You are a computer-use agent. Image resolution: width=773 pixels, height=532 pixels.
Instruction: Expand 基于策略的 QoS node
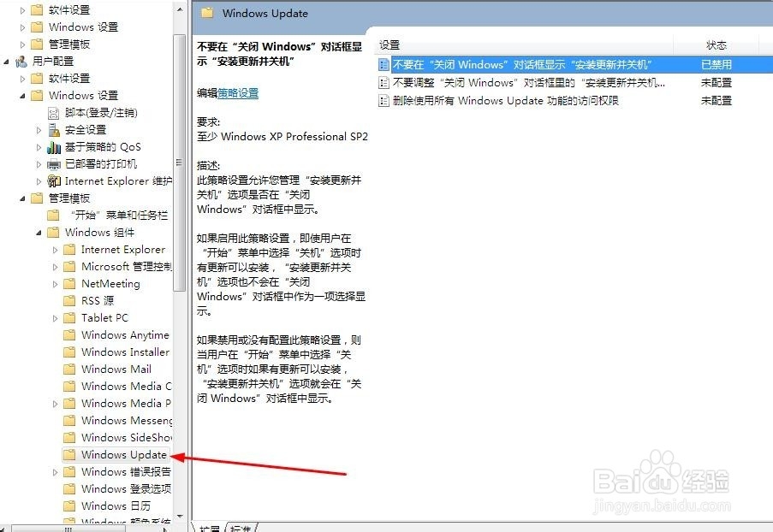click(39, 147)
